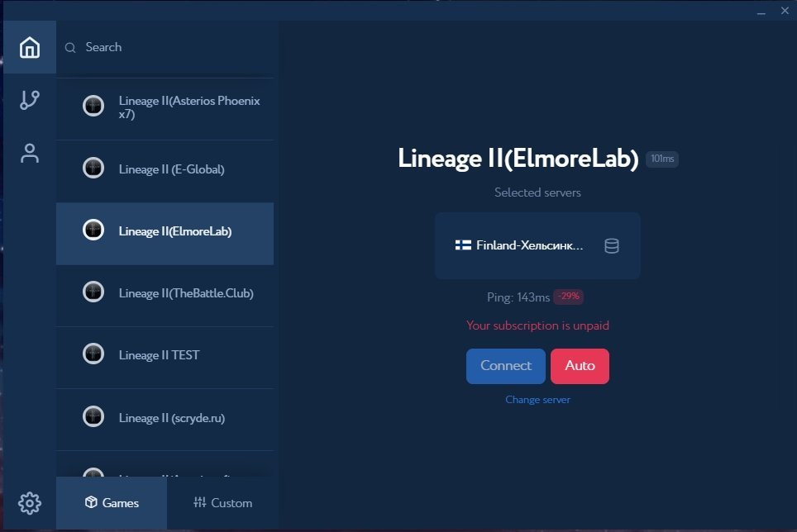The height and width of the screenshot is (532, 797).
Task: Click the Lineage II TEST game icon
Action: click(x=93, y=354)
